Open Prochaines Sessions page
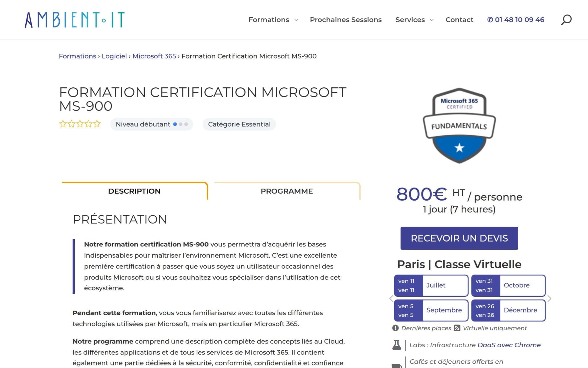Screen dimensions: 588x368 (x=346, y=20)
